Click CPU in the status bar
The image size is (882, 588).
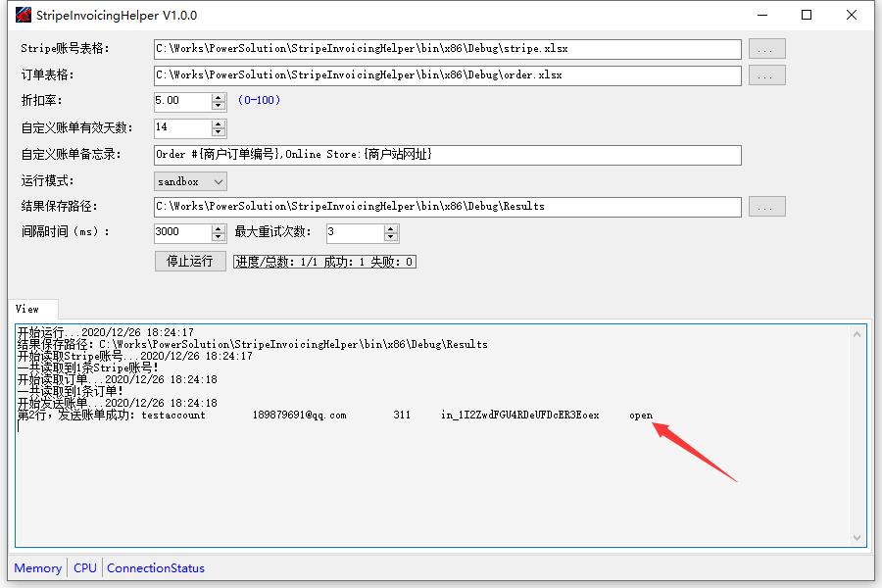(x=85, y=568)
